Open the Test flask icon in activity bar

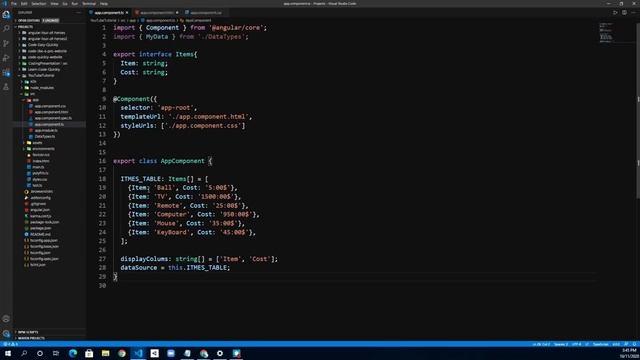pyautogui.click(x=6, y=87)
